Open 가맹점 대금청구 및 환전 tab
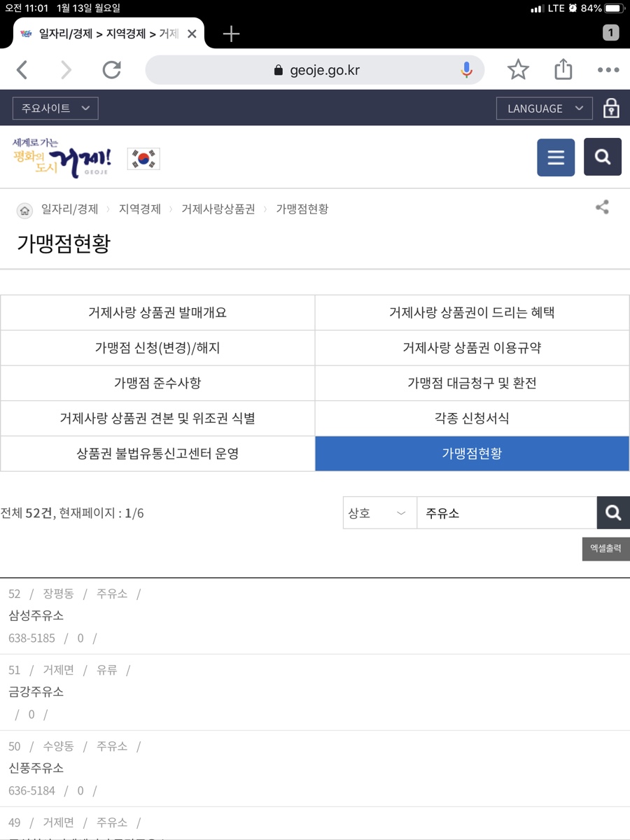This screenshot has width=630, height=840. (472, 383)
